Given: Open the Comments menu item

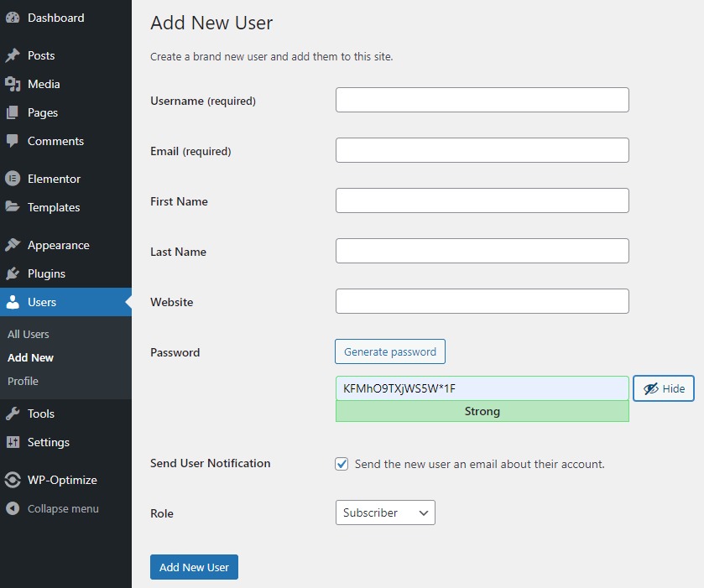Looking at the screenshot, I should [55, 141].
